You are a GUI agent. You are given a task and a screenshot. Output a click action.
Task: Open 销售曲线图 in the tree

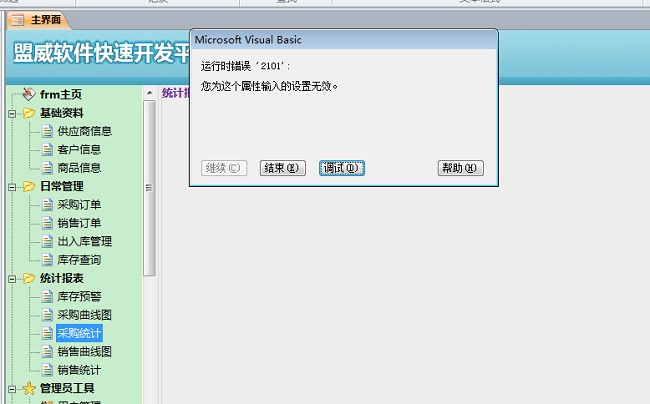click(85, 351)
